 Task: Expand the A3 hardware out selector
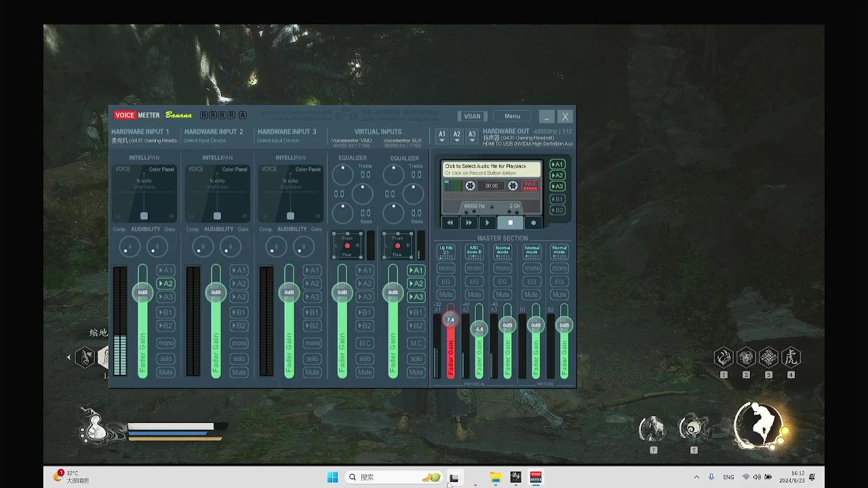[x=472, y=136]
